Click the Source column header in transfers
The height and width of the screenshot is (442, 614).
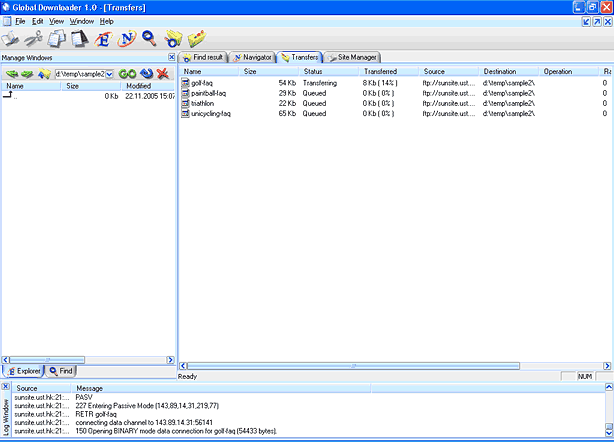450,71
